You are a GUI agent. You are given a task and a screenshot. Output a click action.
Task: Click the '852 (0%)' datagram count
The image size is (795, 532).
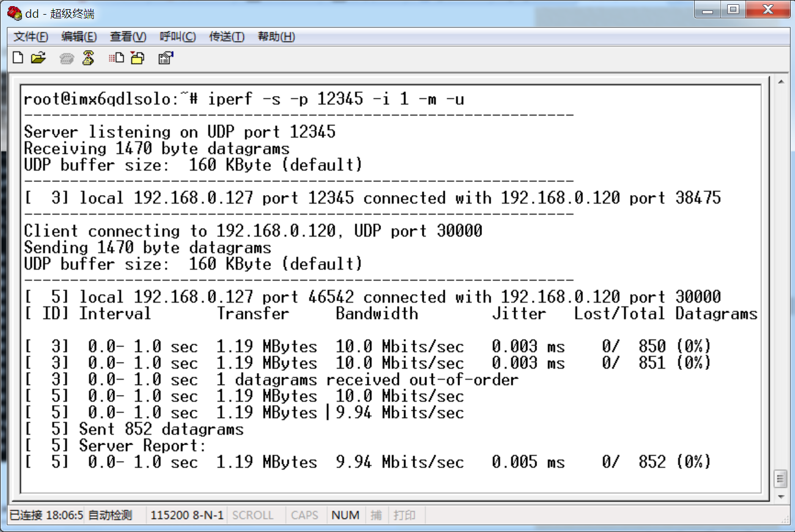(675, 462)
